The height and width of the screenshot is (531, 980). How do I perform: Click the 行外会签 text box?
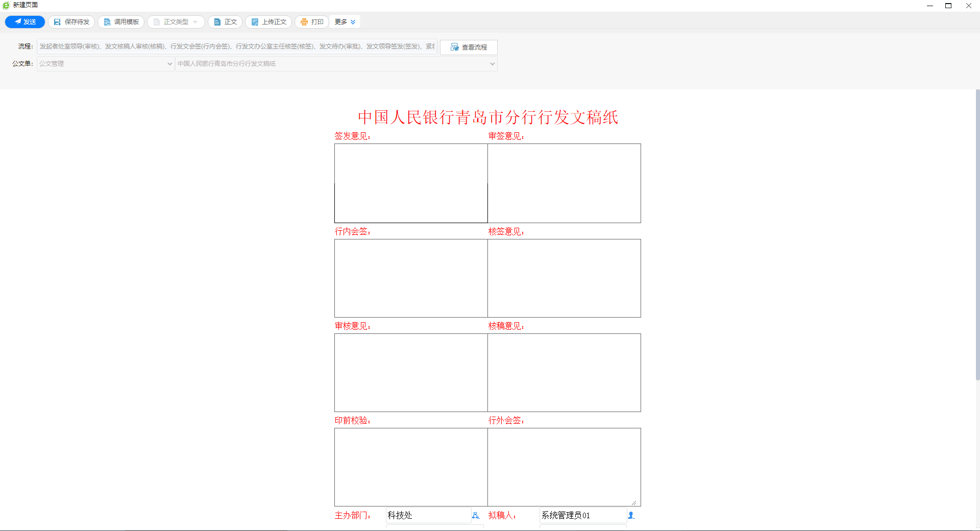point(564,467)
